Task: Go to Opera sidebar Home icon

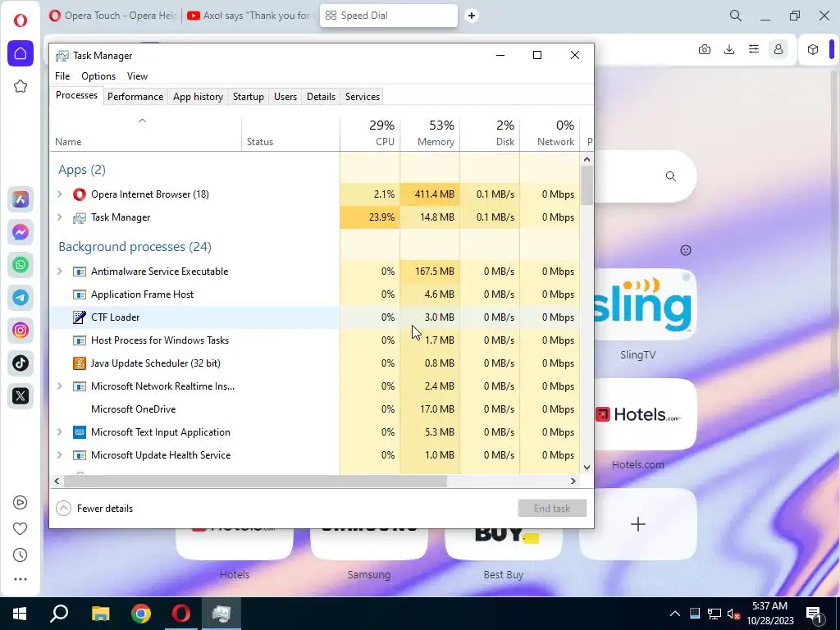Action: coord(21,53)
